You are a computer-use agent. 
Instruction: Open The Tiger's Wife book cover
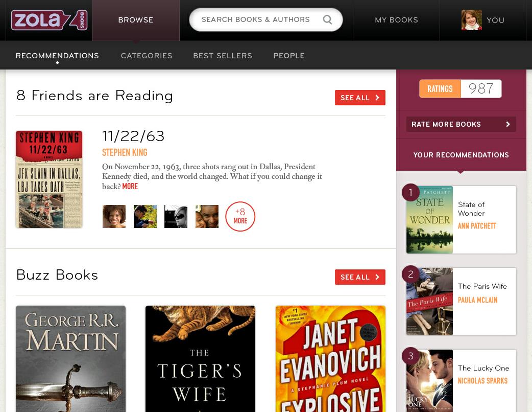[200, 359]
